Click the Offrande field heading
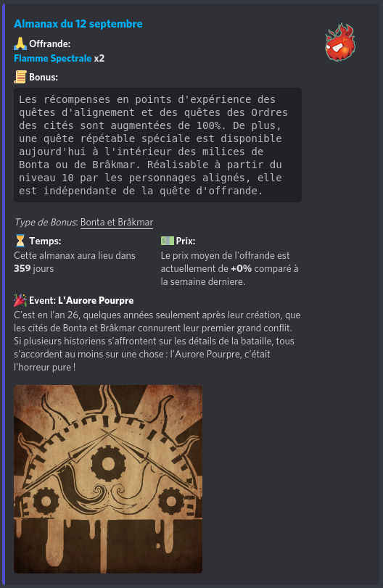383x588 pixels. tap(50, 44)
